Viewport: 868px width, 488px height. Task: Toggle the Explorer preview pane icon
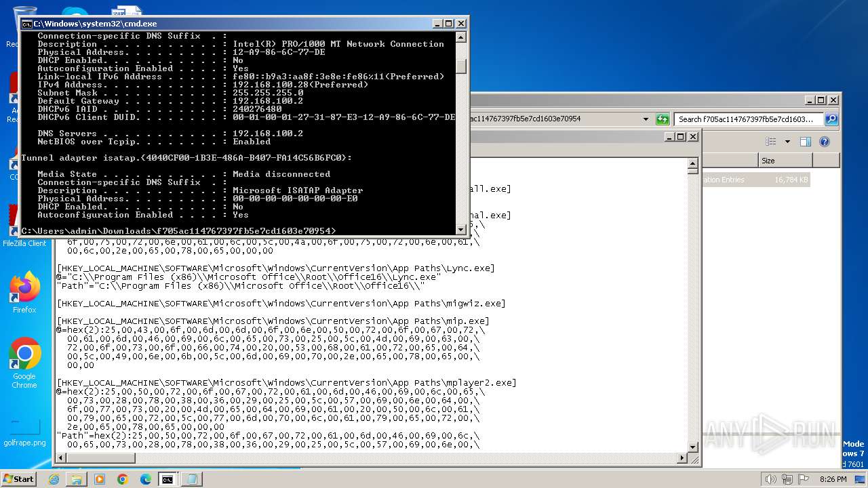coord(806,142)
